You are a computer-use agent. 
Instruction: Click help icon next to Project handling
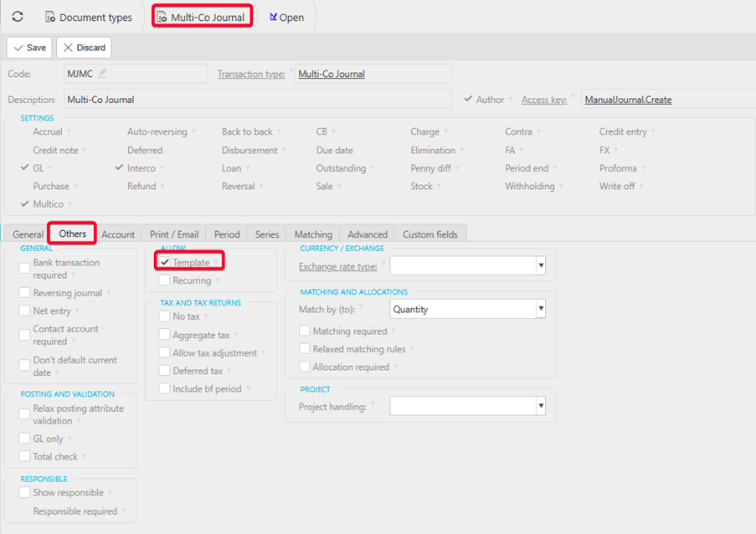(373, 403)
